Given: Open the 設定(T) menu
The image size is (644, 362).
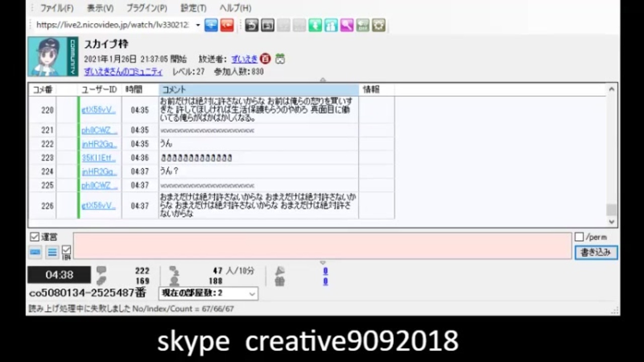Looking at the screenshot, I should coord(193,8).
